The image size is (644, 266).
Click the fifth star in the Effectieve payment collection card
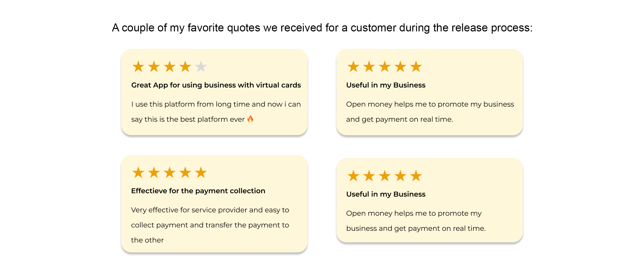point(201,172)
